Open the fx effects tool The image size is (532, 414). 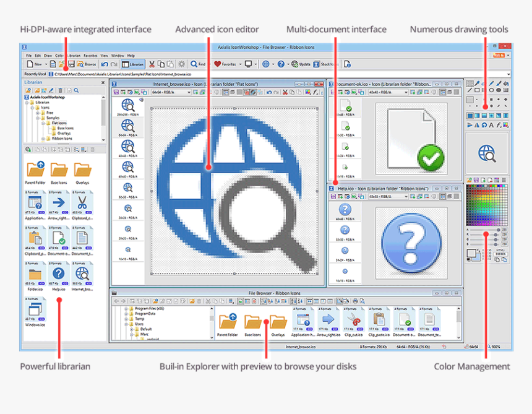click(499, 125)
